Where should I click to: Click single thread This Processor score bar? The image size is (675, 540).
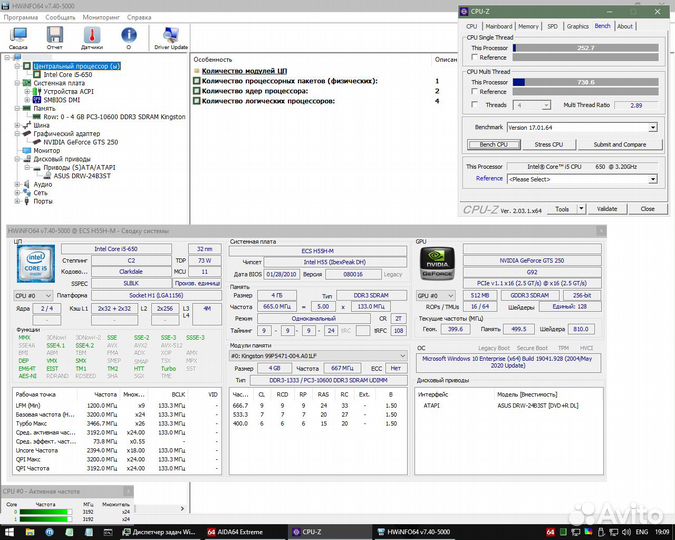click(585, 48)
